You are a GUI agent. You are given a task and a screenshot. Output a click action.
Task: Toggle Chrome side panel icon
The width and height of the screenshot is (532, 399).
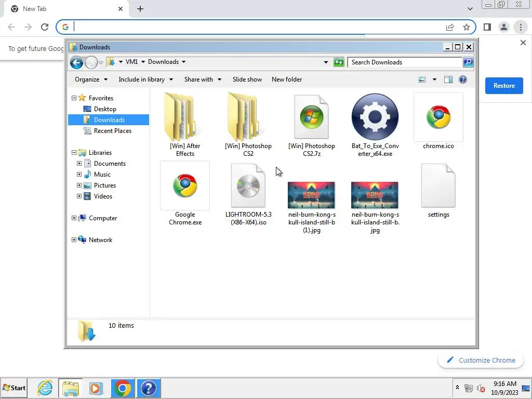point(487,27)
